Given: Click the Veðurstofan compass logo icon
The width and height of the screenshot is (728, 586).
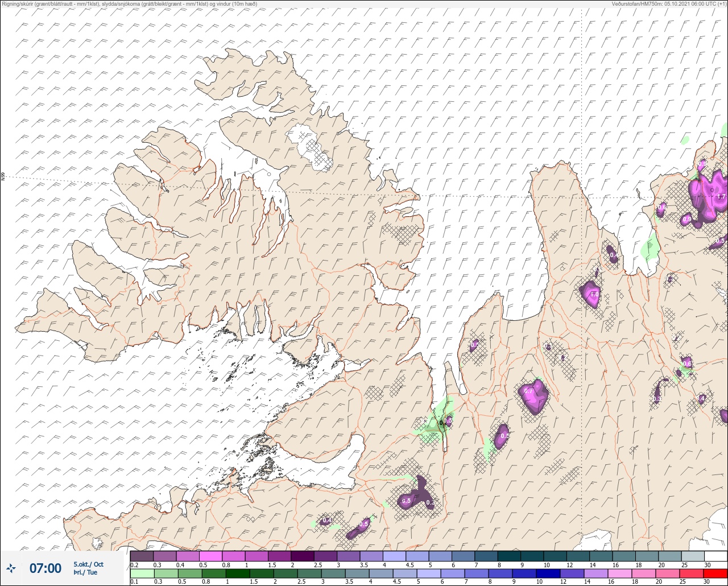Looking at the screenshot, I should tap(11, 568).
